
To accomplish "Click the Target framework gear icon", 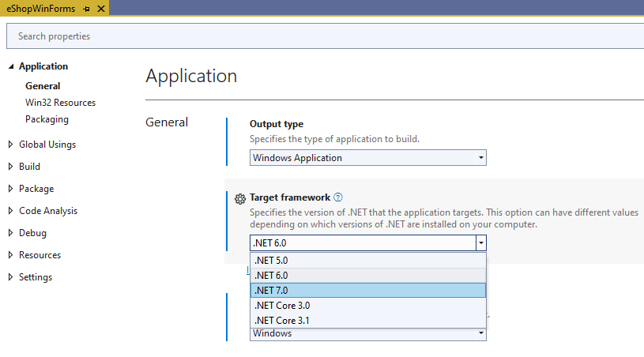I will [240, 198].
